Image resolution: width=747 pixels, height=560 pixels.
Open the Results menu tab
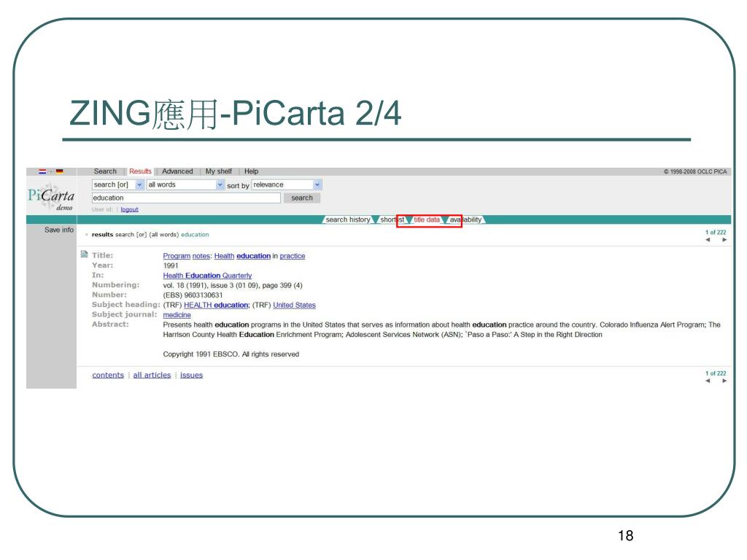click(140, 171)
